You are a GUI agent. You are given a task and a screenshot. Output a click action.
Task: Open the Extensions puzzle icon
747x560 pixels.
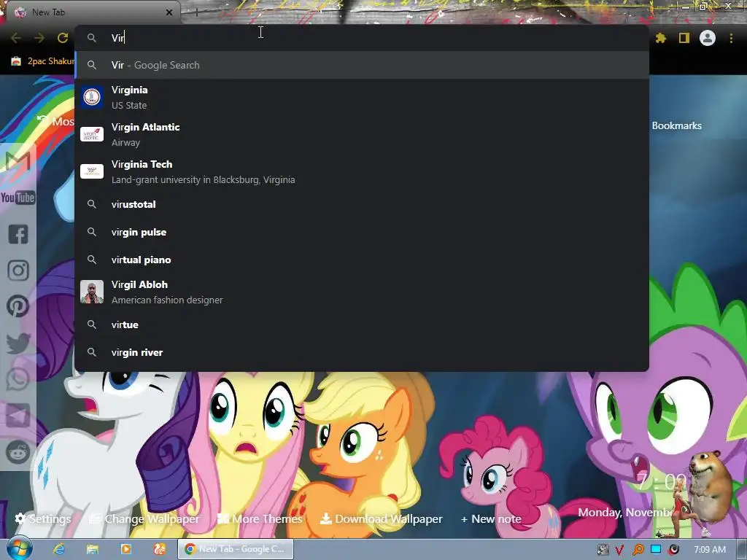(x=660, y=38)
